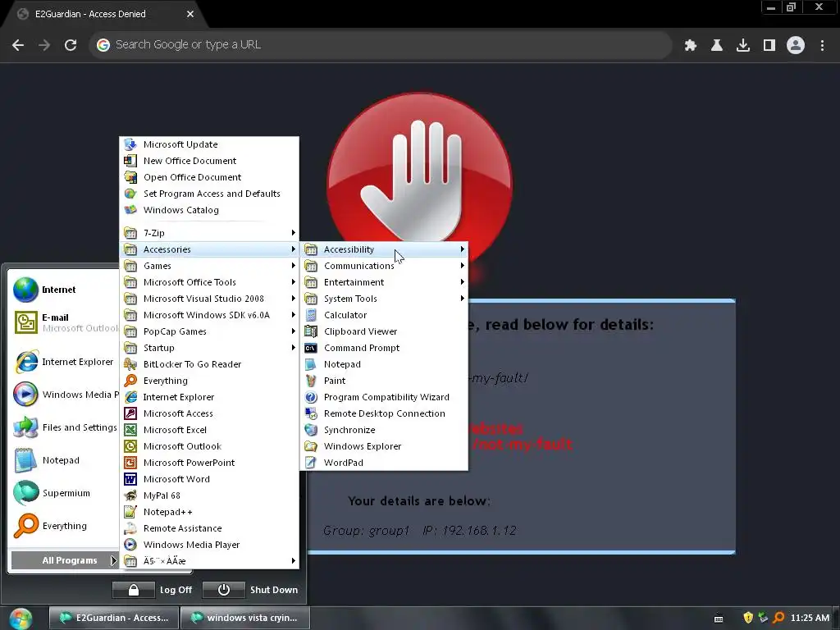Expand Entertainment submenu in Accessories

pos(384,282)
